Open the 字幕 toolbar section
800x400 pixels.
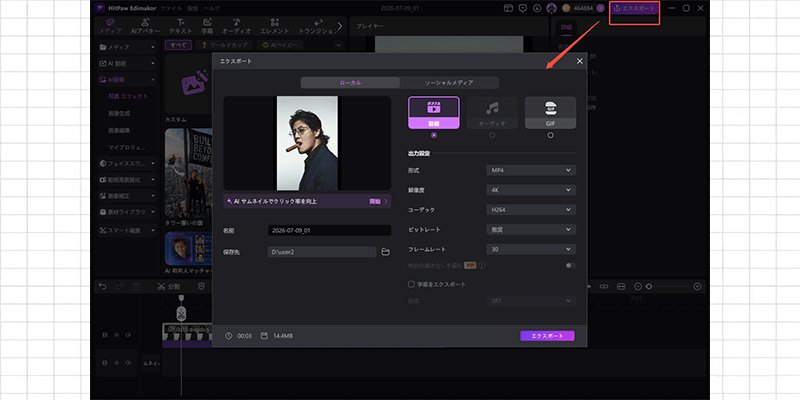pos(207,26)
